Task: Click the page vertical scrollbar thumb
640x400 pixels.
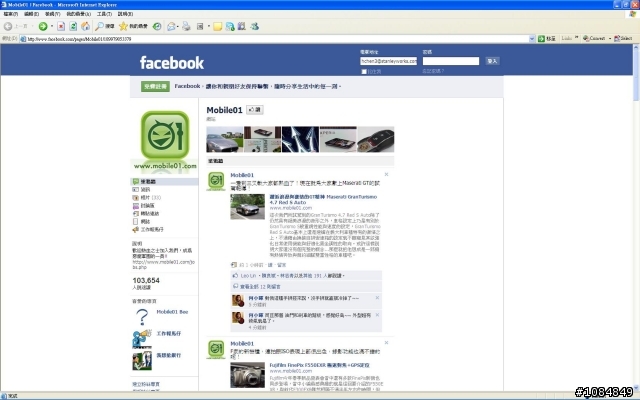Action: click(x=636, y=76)
